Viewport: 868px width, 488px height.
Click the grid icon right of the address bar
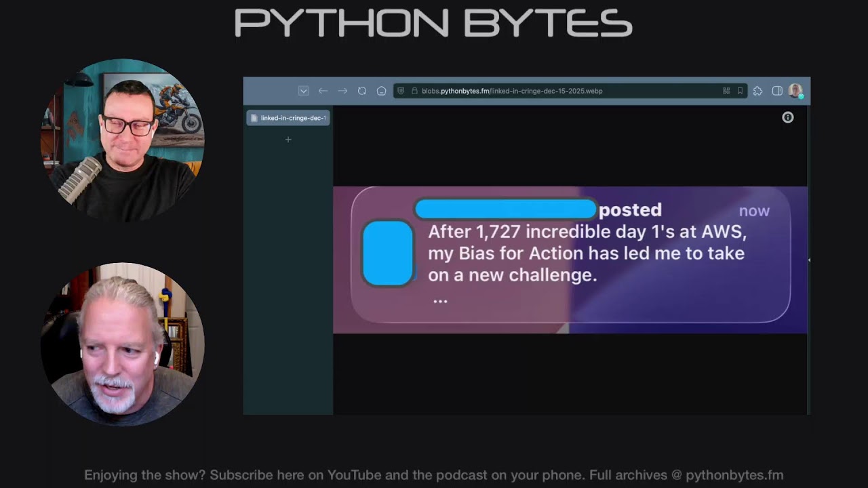726,91
